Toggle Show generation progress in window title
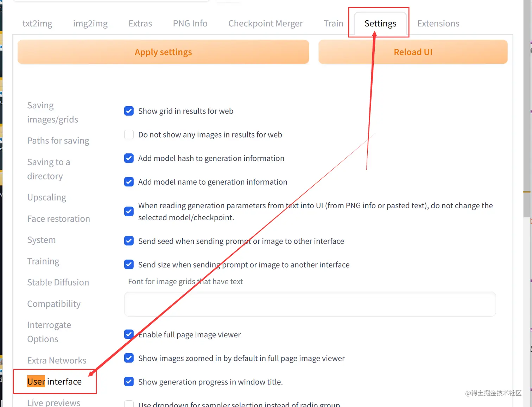532x407 pixels. pyautogui.click(x=129, y=381)
